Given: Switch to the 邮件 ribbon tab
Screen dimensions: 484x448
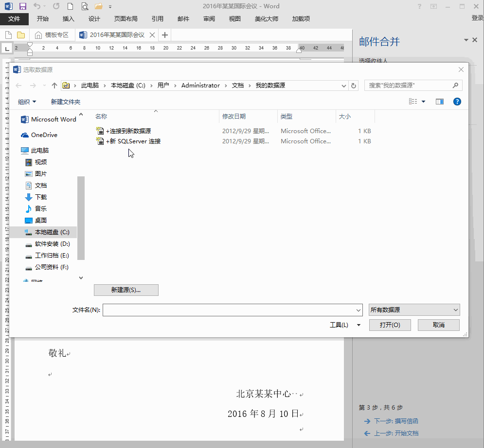Looking at the screenshot, I should [x=183, y=19].
